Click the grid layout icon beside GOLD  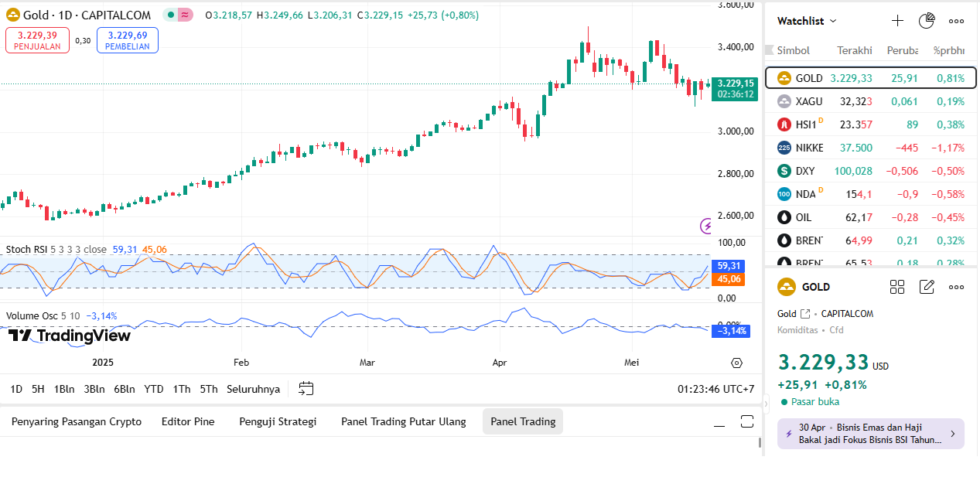tap(897, 287)
